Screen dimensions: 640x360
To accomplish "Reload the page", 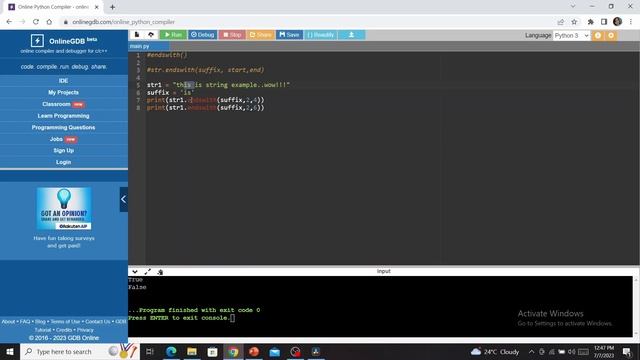I will [x=36, y=22].
